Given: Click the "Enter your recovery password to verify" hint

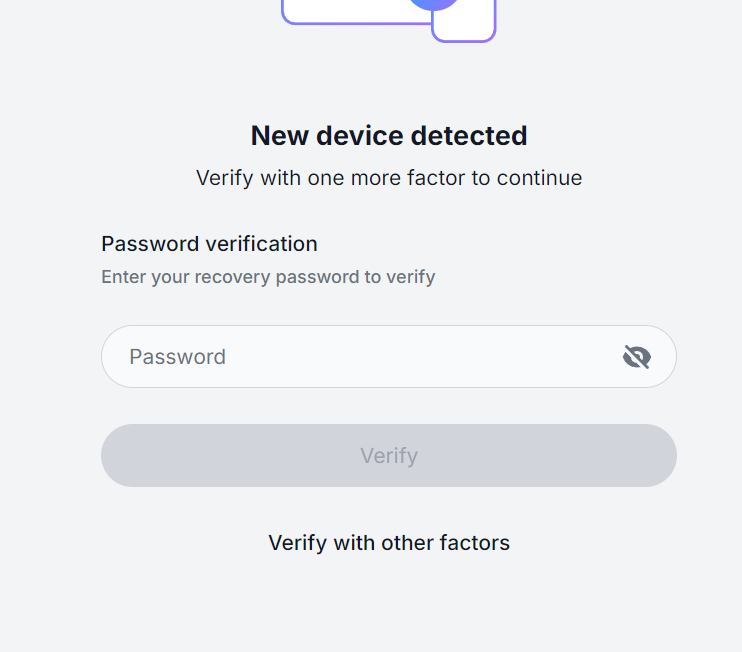Looking at the screenshot, I should coord(268,277).
